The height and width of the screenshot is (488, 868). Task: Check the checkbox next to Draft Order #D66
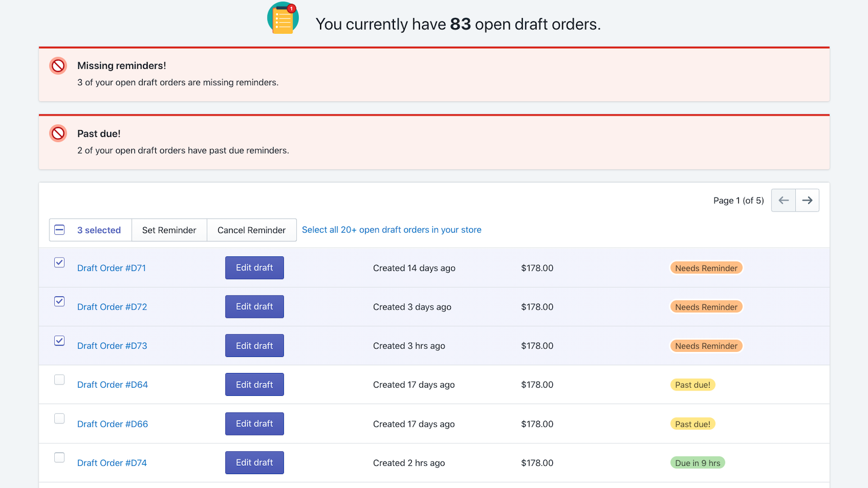[59, 419]
